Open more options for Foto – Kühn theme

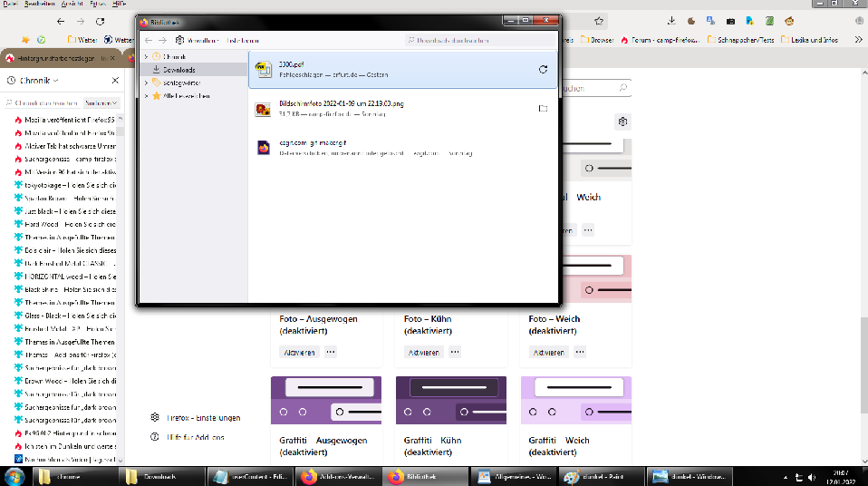[x=456, y=352]
